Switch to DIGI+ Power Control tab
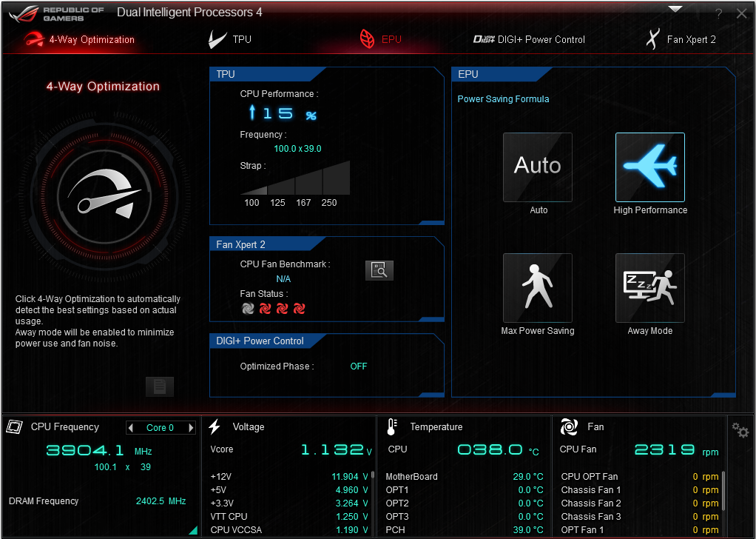Viewport: 756px width, 539px height. 529,39
